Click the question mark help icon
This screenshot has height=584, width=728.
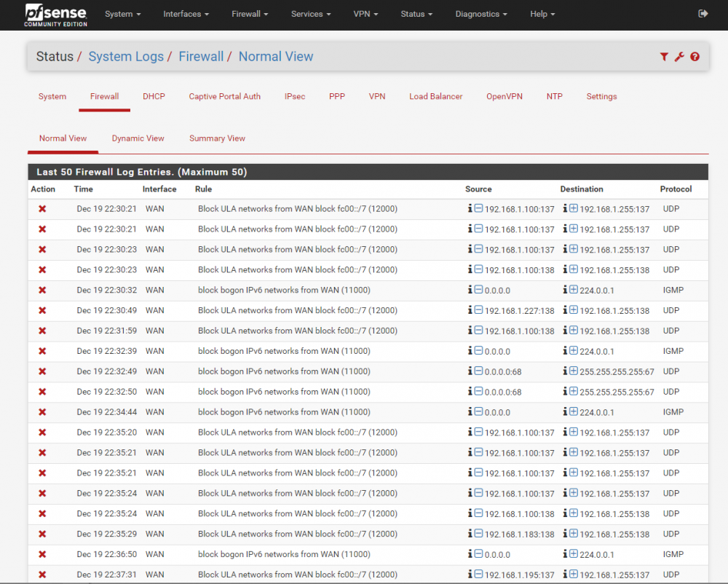click(x=695, y=56)
